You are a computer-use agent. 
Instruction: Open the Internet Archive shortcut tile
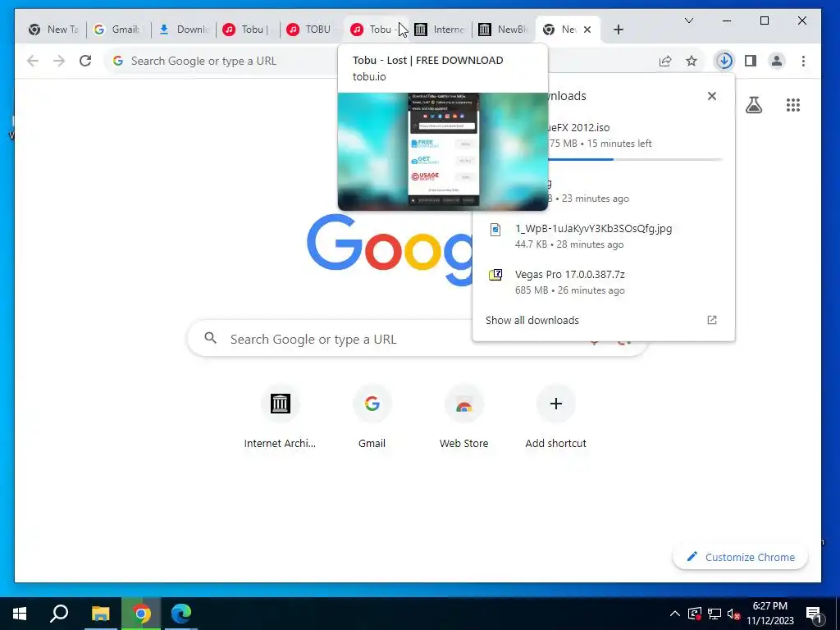pyautogui.click(x=281, y=417)
